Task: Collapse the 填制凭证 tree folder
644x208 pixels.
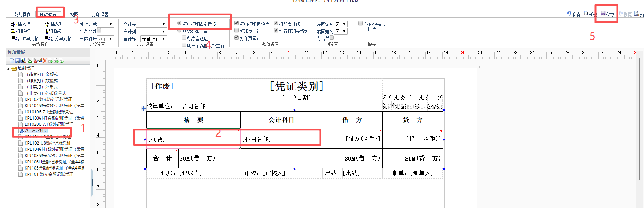Action: click(9, 69)
